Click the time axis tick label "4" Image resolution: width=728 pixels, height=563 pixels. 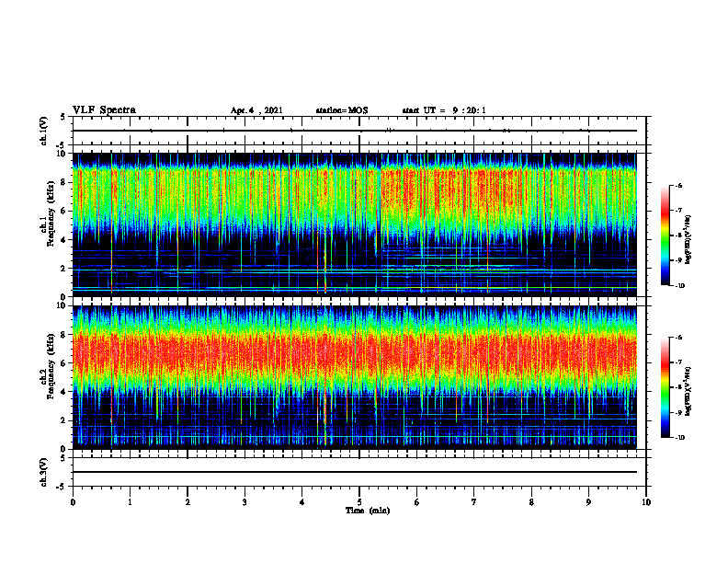pyautogui.click(x=302, y=502)
